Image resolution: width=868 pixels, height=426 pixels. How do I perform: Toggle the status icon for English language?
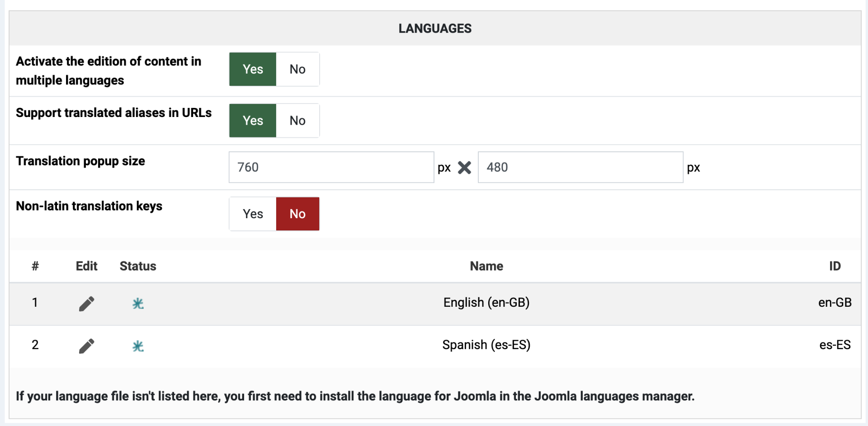pyautogui.click(x=138, y=304)
